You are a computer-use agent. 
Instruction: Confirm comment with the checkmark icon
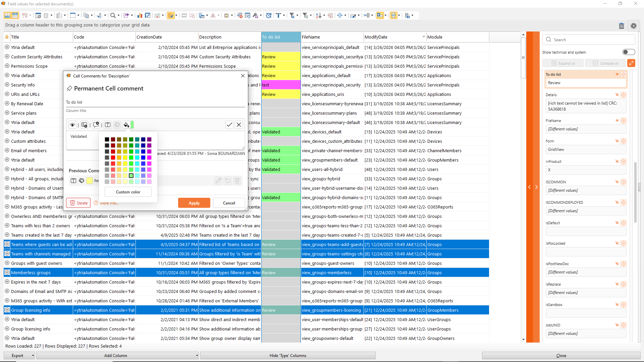(229, 125)
